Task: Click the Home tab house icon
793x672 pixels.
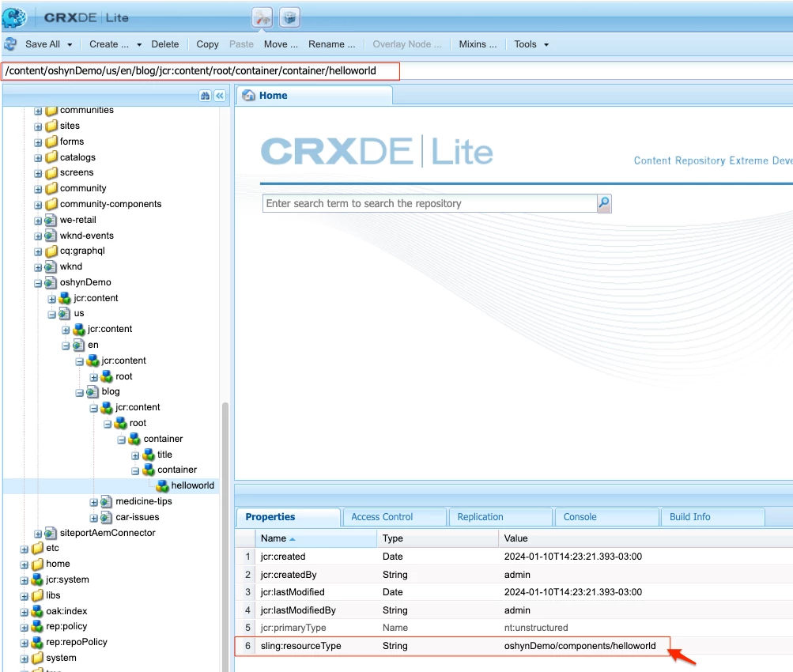Action: tap(248, 95)
